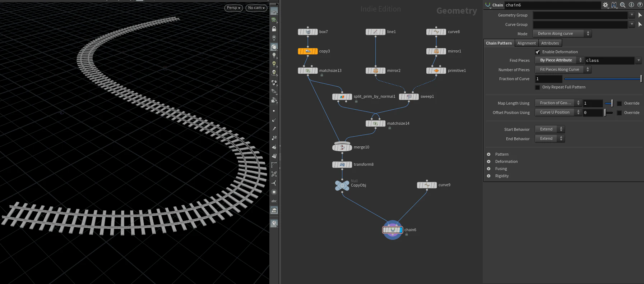Image resolution: width=644 pixels, height=284 pixels.
Task: Click the Offset Position value slider
Action: 609,113
